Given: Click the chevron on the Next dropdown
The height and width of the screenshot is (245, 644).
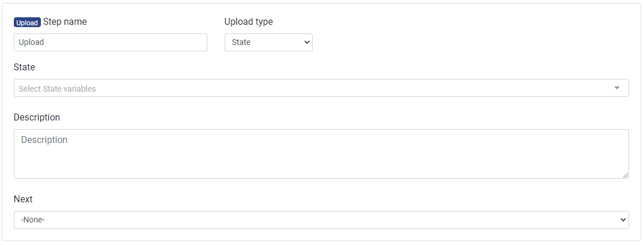Looking at the screenshot, I should click(x=622, y=220).
